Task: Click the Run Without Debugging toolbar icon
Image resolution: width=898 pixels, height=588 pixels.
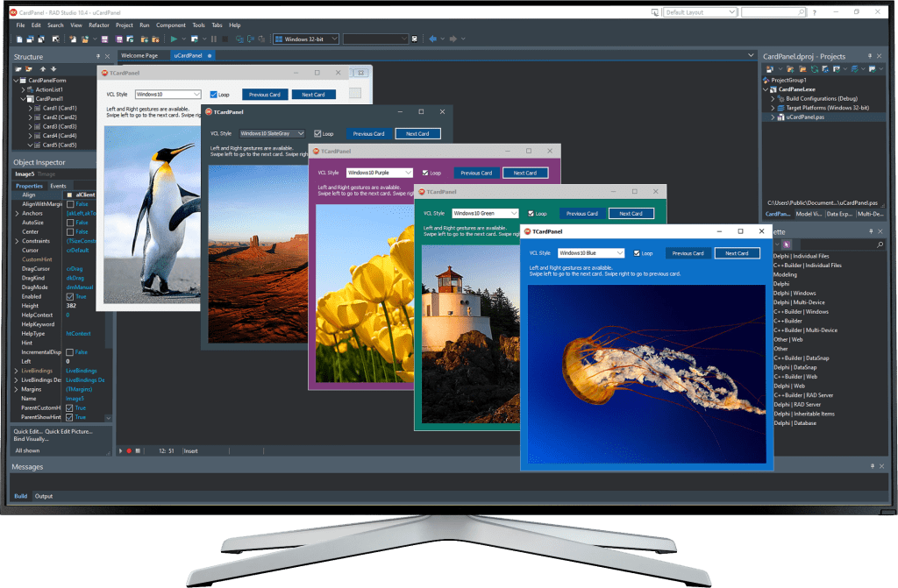Action: click(194, 39)
